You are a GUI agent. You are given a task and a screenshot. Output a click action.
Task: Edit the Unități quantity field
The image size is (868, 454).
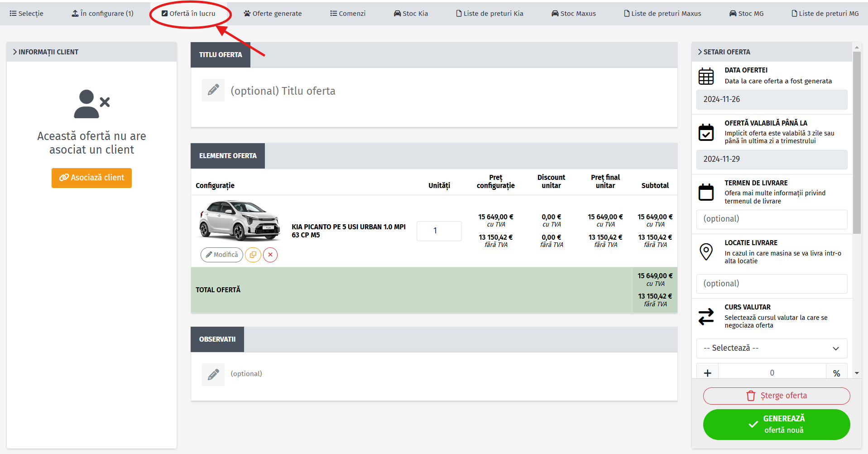pos(439,231)
